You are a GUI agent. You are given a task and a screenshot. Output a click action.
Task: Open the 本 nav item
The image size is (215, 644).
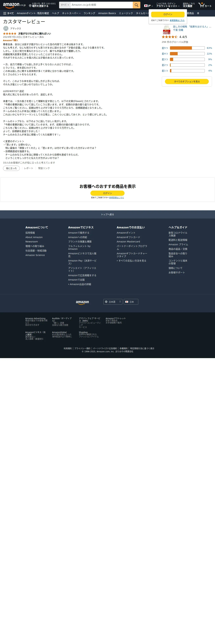(x=198, y=13)
